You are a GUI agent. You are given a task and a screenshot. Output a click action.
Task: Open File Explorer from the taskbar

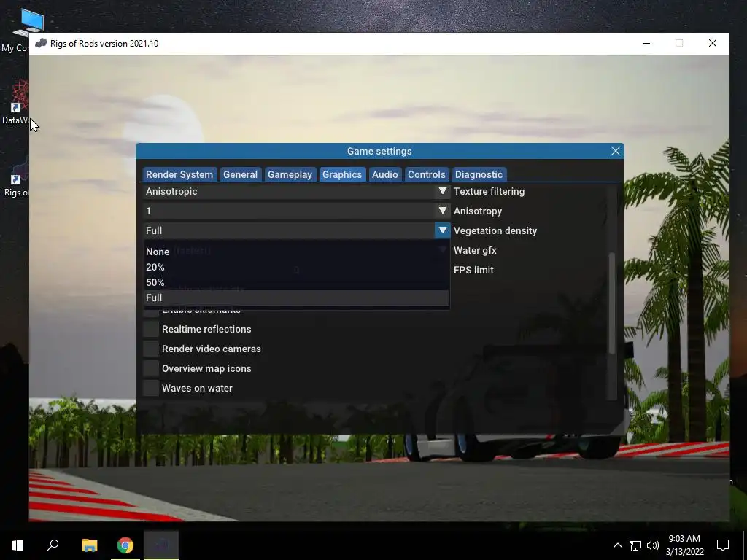point(89,545)
